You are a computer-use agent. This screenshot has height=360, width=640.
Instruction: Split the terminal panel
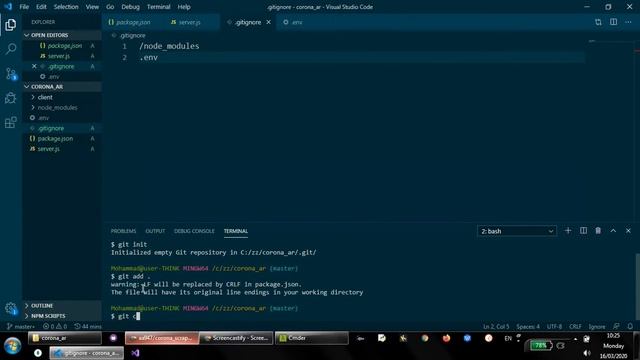(583, 231)
